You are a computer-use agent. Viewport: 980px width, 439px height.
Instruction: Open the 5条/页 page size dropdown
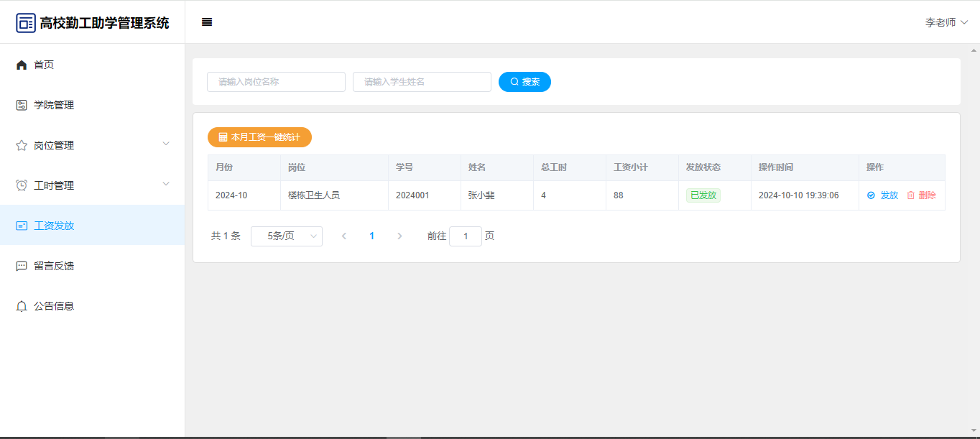coord(286,236)
